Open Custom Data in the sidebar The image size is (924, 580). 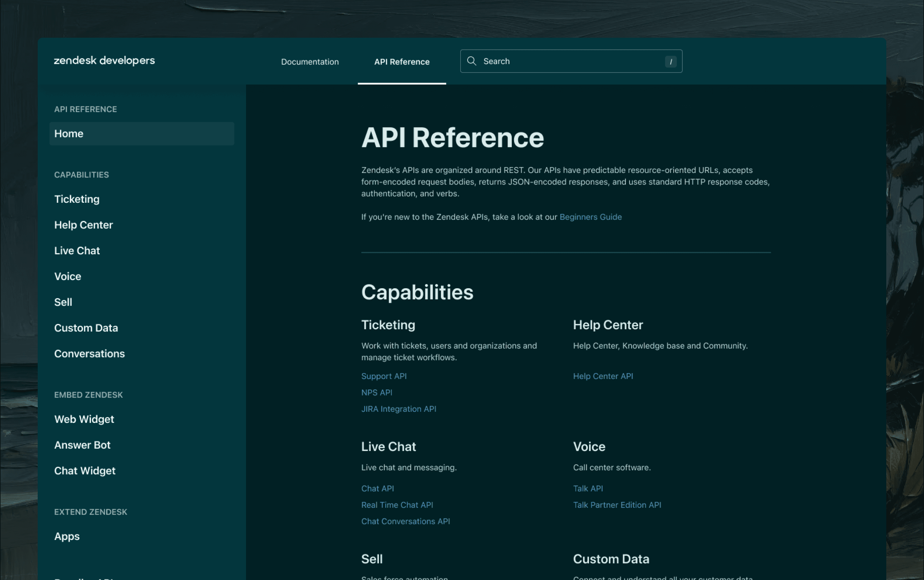tap(86, 328)
